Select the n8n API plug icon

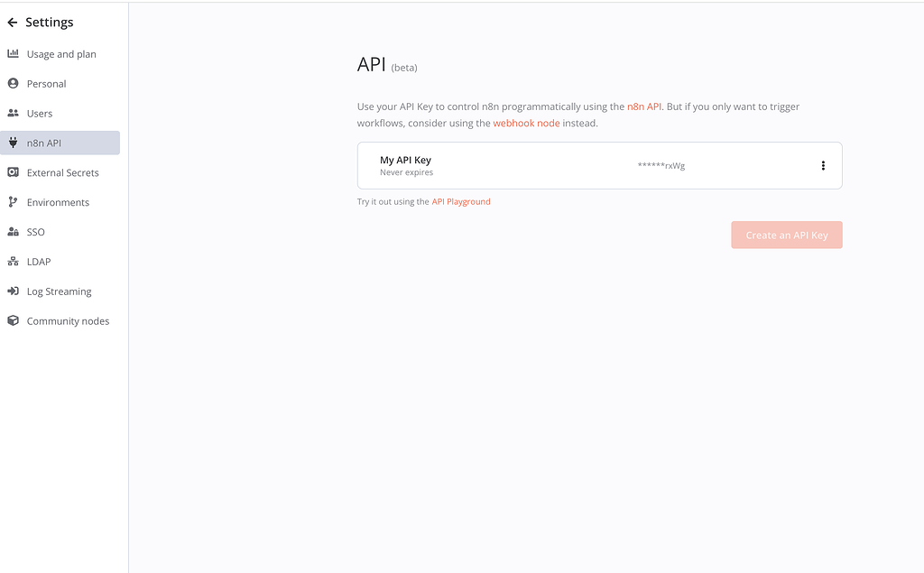pos(15,143)
